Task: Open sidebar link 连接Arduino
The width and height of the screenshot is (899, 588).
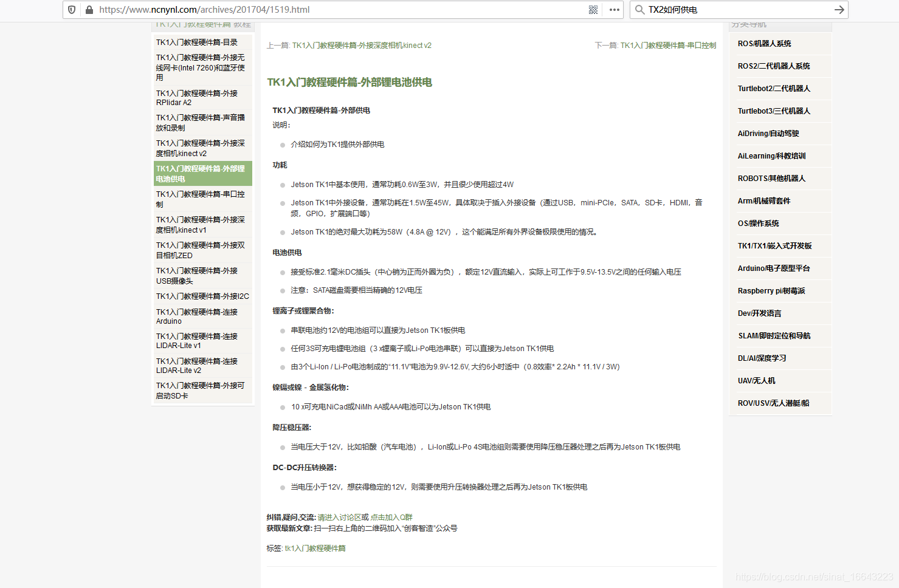Action: point(197,316)
